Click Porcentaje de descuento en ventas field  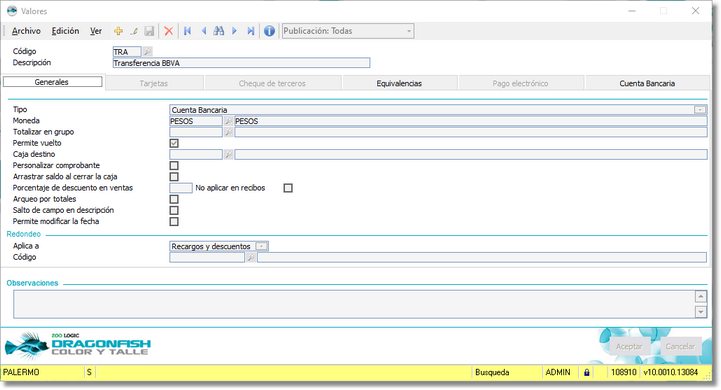pyautogui.click(x=181, y=188)
